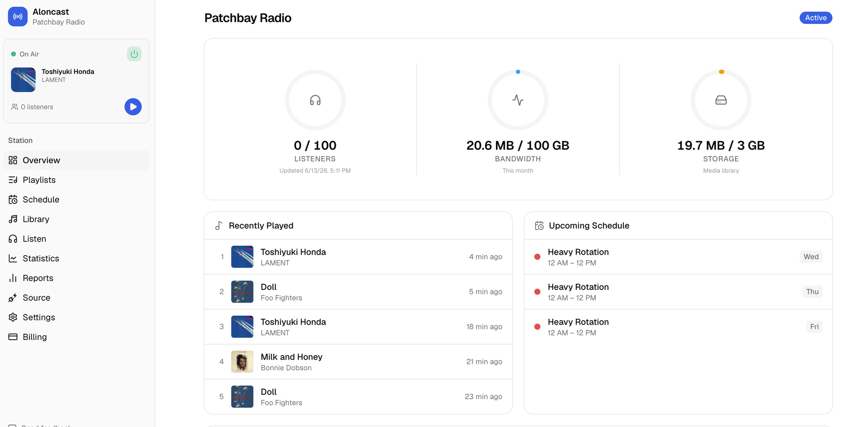Open Heavy Rotation scheduled for Wed

[678, 257]
